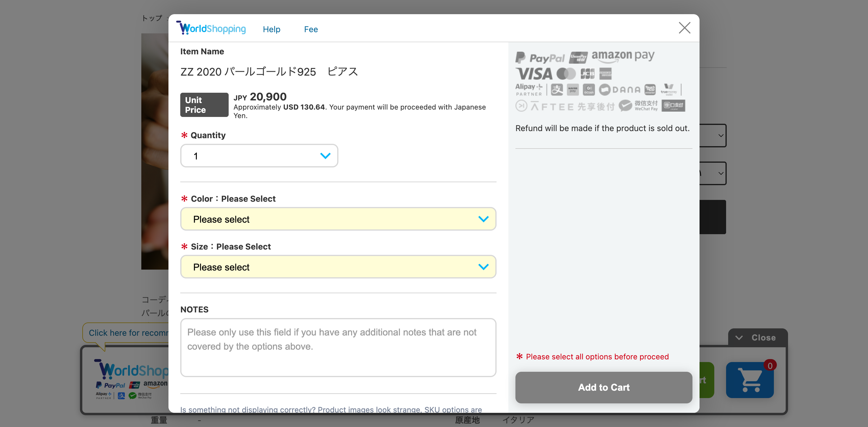
Task: Click the 'Please select all options before proceed' warning
Action: coord(593,356)
